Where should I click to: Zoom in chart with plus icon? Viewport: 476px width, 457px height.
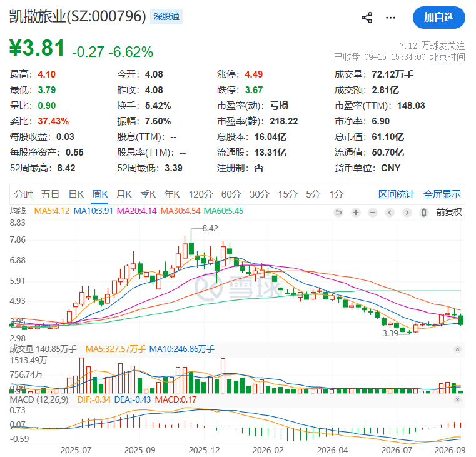(x=356, y=213)
